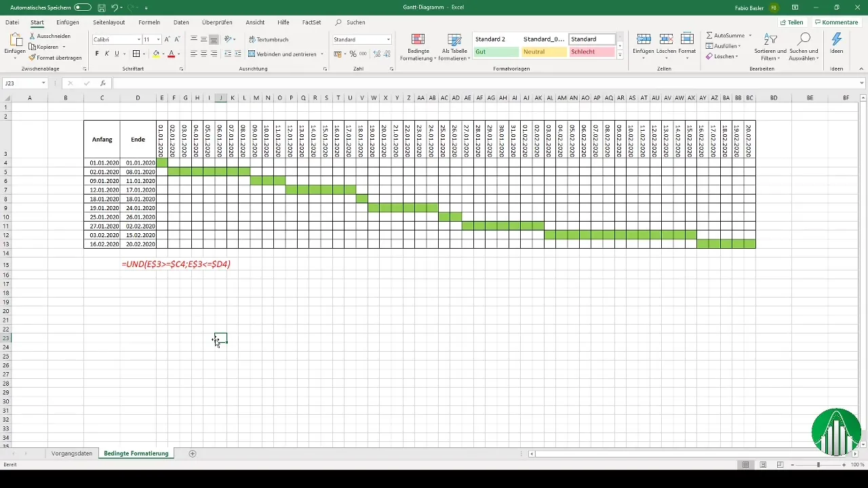This screenshot has height=488, width=868.
Task: Toggle the Automatisches Speichern switch
Action: pyautogui.click(x=82, y=7)
